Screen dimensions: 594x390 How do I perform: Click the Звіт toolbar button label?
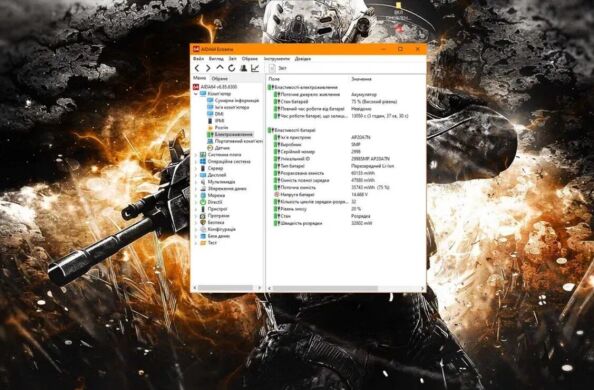[283, 68]
